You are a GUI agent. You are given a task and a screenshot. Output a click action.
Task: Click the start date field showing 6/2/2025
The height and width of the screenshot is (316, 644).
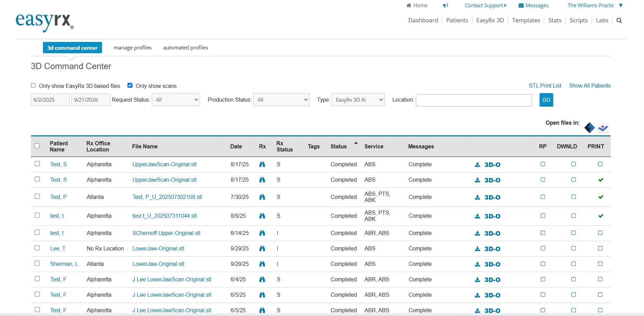pyautogui.click(x=50, y=100)
